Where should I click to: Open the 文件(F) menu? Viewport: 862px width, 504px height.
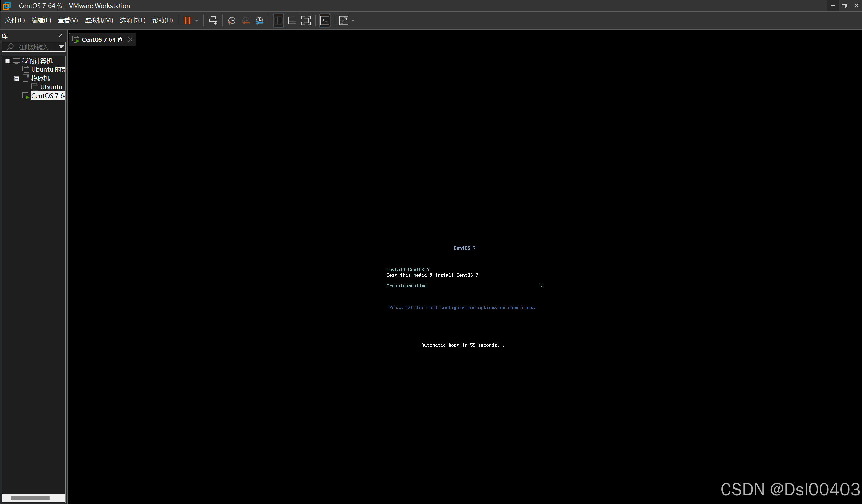tap(15, 20)
